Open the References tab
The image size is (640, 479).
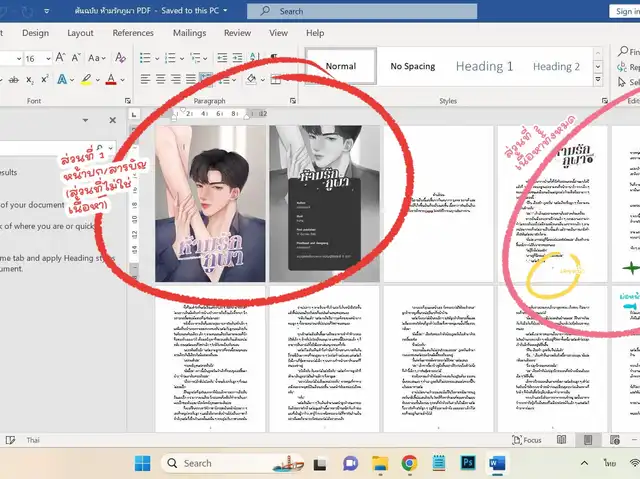tap(133, 33)
